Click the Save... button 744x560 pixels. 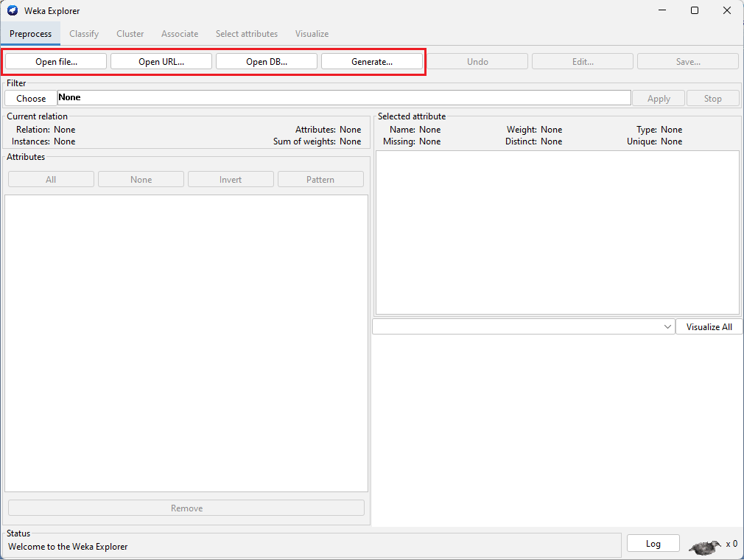[x=688, y=62]
